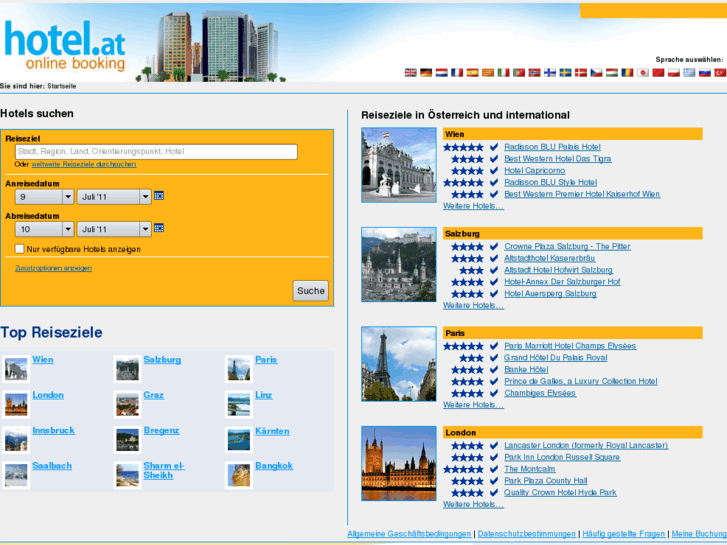Open the Graz destination link
This screenshot has height=545, width=727.
153,395
